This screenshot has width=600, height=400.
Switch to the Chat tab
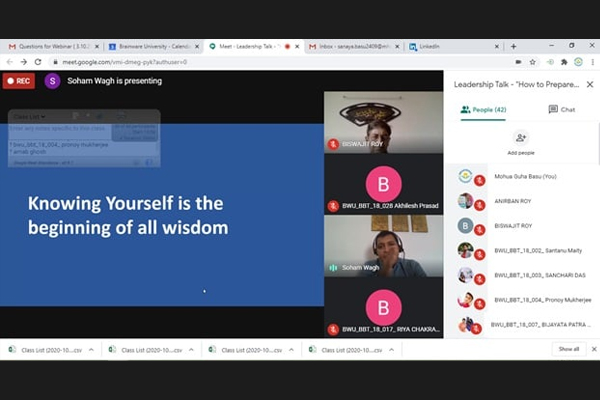click(x=561, y=109)
